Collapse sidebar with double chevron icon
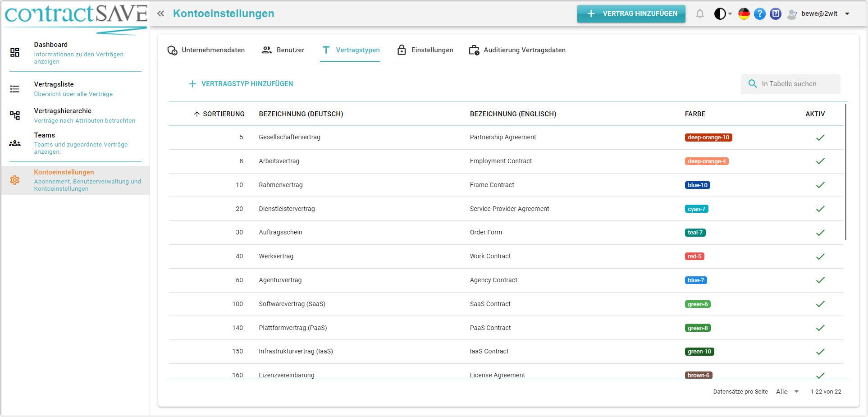The height and width of the screenshot is (417, 868). click(x=160, y=14)
